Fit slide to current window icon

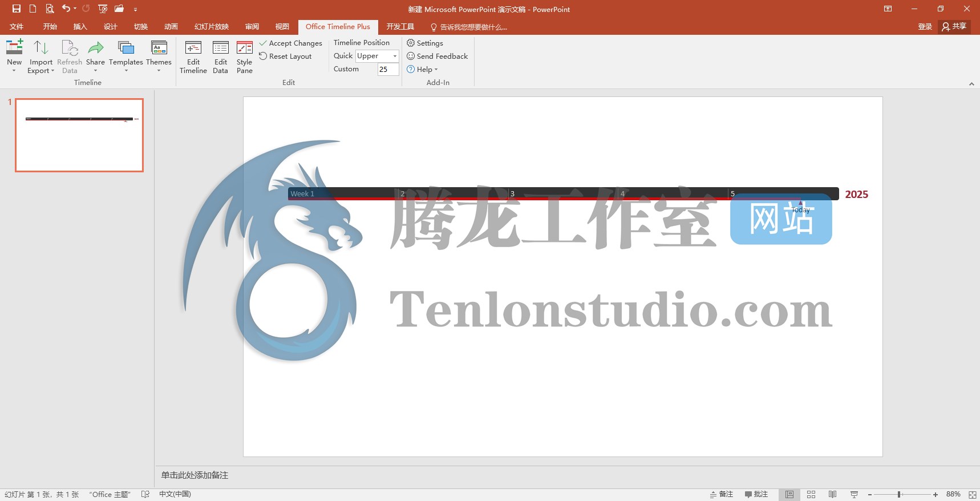tap(972, 495)
